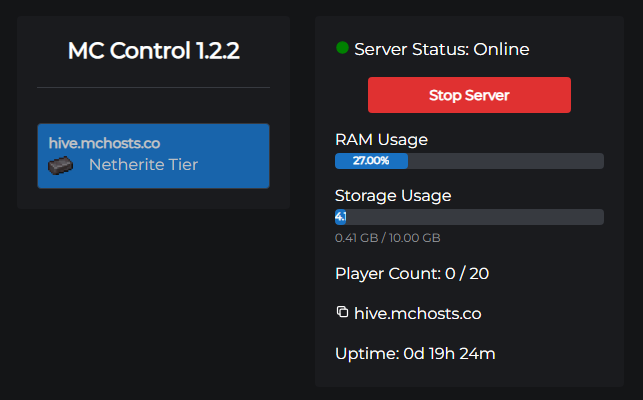Click the Netherite Tier label
The height and width of the screenshot is (400, 643).
[144, 165]
